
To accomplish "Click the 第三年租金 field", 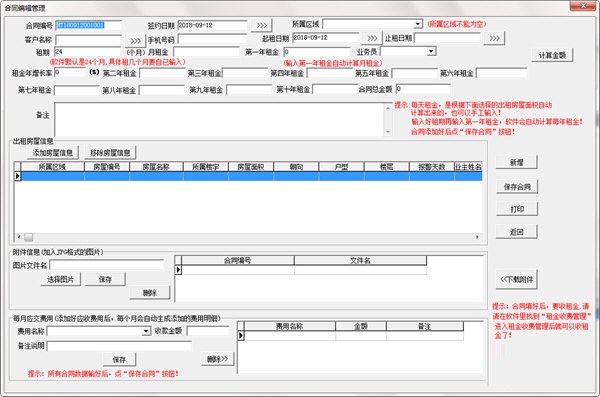I will pos(245,73).
